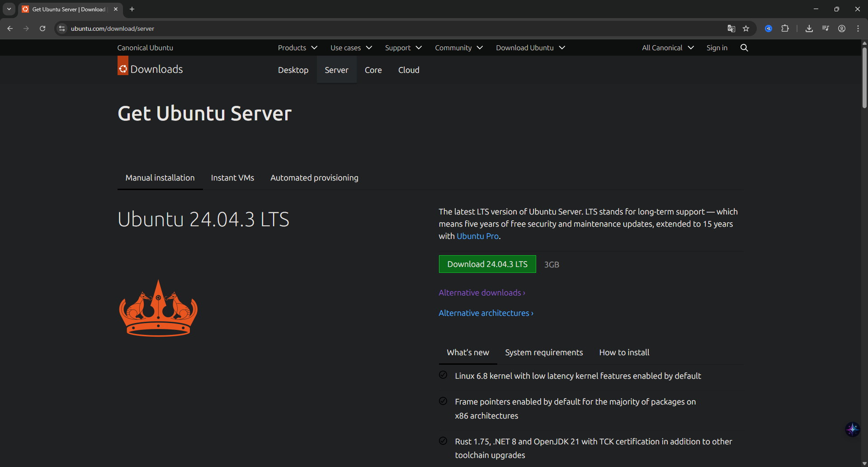
Task: Go to the Desktop downloads tab
Action: 293,70
